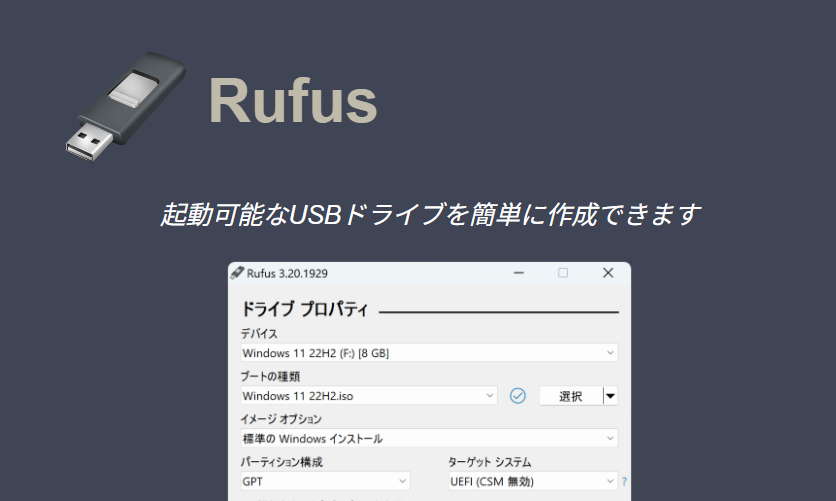
Task: Click the blue question mark help icon
Action: coord(624,482)
